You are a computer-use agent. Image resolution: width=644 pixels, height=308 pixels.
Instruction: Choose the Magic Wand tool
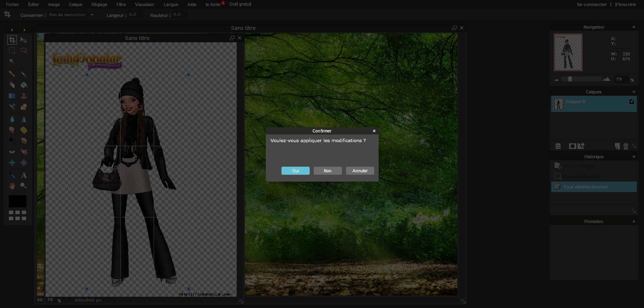(12, 62)
